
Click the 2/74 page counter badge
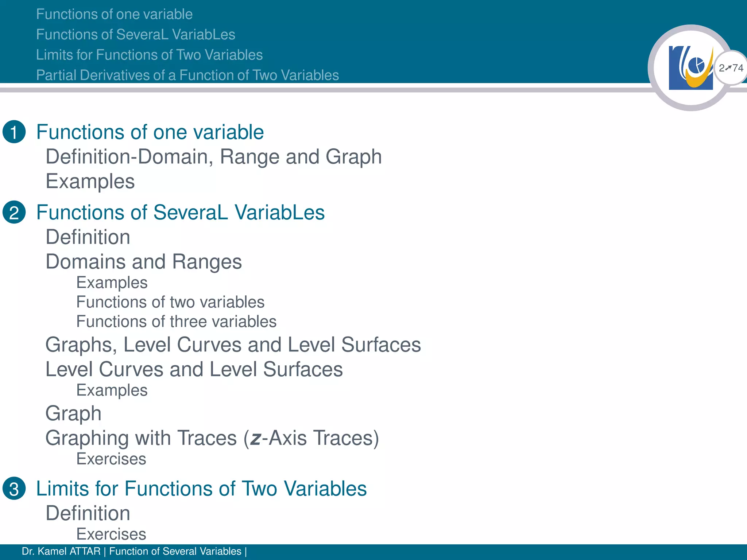point(731,68)
